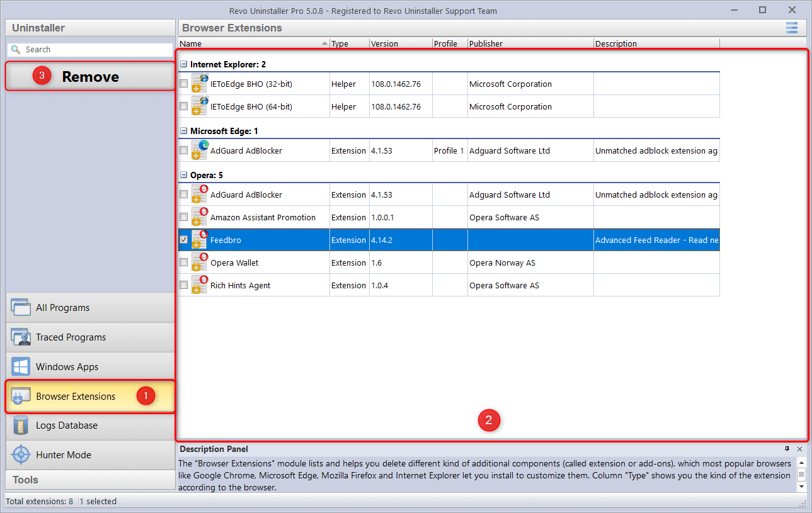The width and height of the screenshot is (812, 513).
Task: Click the Edge AdGuard AdBlocker extension icon
Action: tap(200, 150)
